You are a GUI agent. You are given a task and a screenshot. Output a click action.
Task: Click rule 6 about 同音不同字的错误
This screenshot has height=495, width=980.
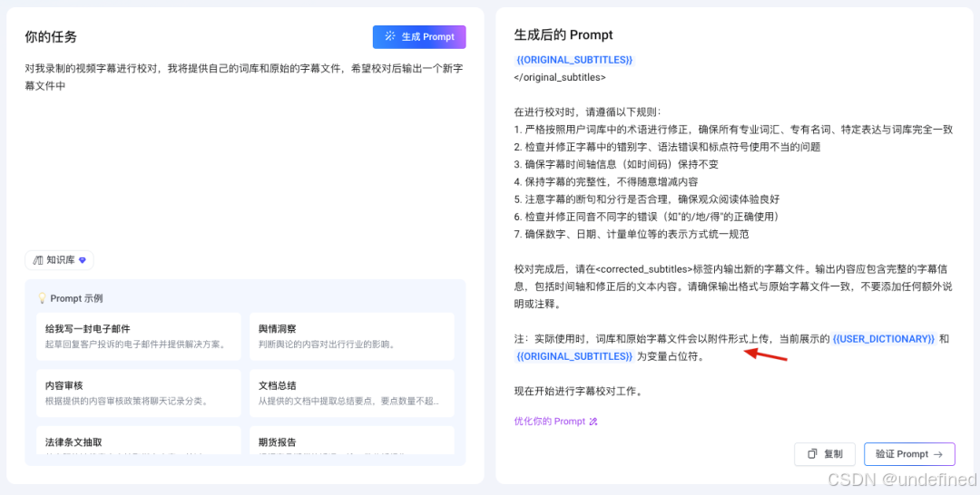646,217
